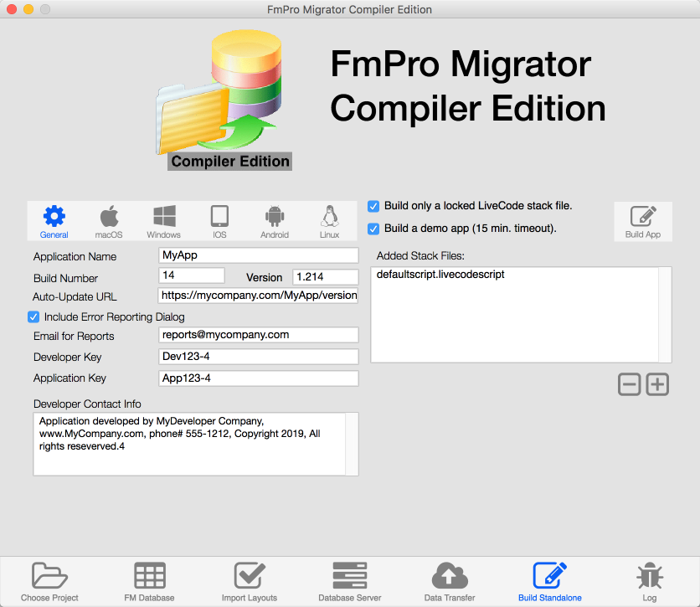Disable Build a demo app option
Viewport: 700px width, 607px height.
click(373, 229)
